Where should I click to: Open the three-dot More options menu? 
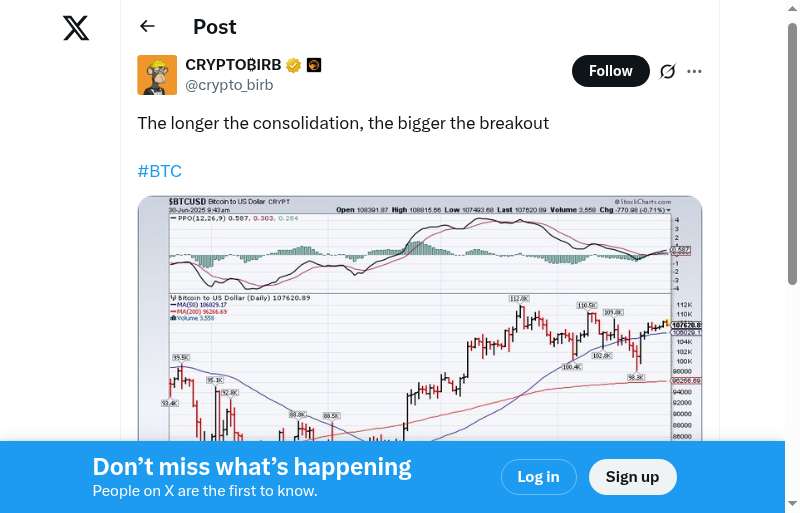tap(695, 71)
